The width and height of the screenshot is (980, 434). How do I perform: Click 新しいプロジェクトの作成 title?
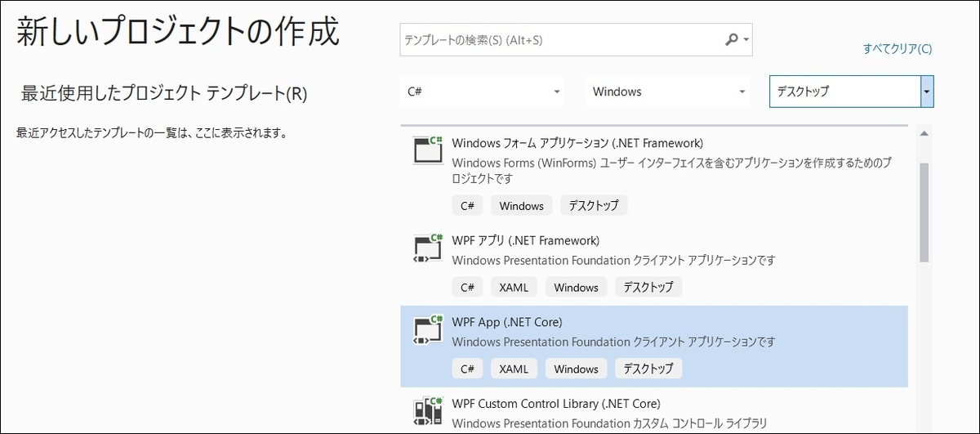point(179,33)
